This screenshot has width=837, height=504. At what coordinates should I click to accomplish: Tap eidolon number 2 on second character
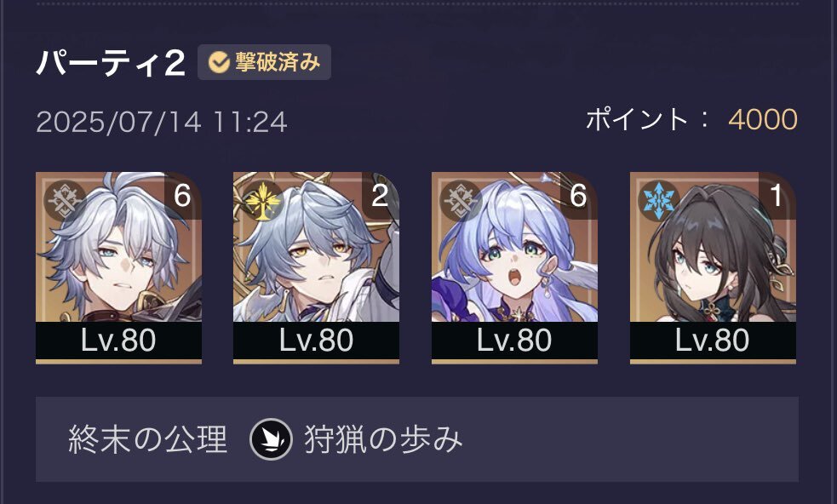[380, 196]
